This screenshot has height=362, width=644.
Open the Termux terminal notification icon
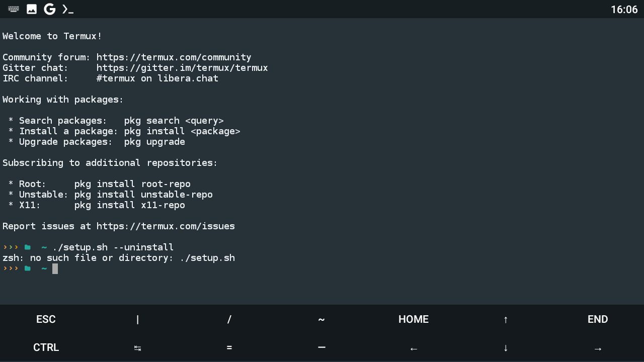click(68, 9)
